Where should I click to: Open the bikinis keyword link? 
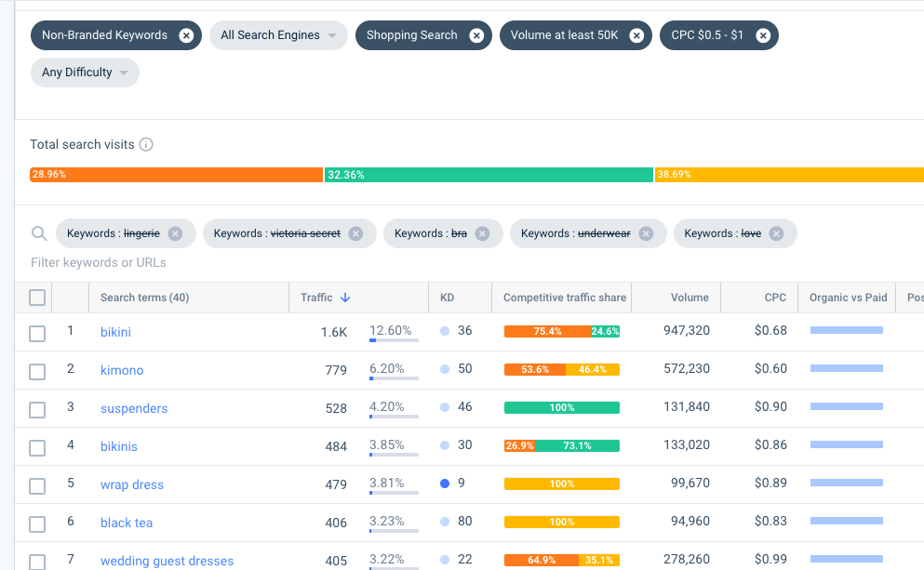(x=118, y=447)
